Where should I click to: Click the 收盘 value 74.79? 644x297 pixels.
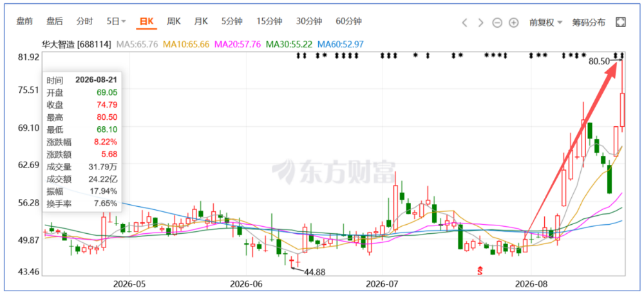(x=107, y=105)
